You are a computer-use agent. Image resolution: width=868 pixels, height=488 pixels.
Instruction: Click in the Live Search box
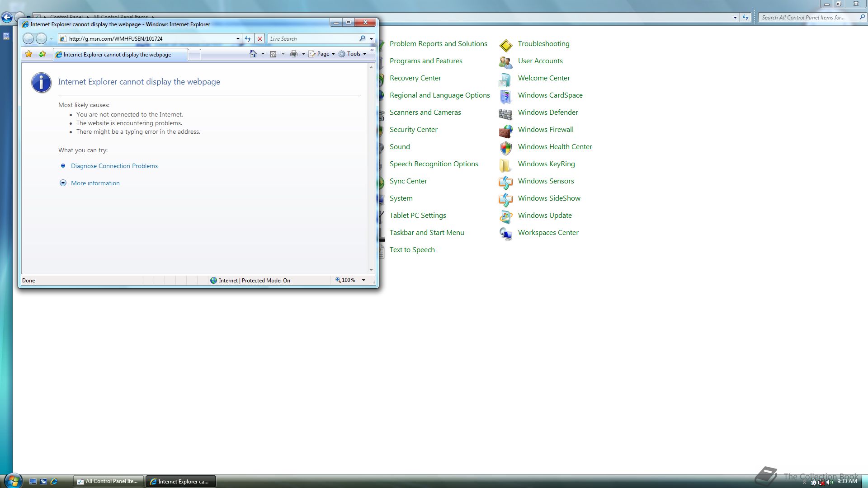click(x=313, y=39)
